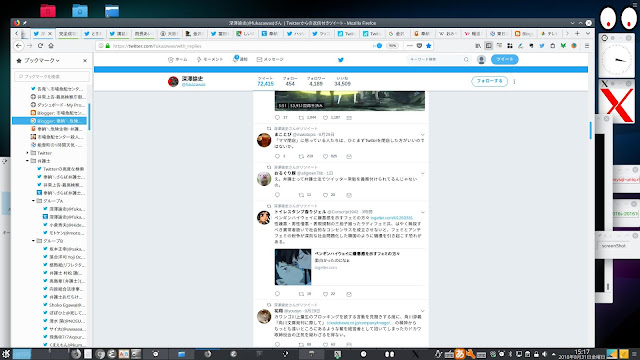
Task: Open the page actions three-dot menu in address bar
Action: pos(410,46)
